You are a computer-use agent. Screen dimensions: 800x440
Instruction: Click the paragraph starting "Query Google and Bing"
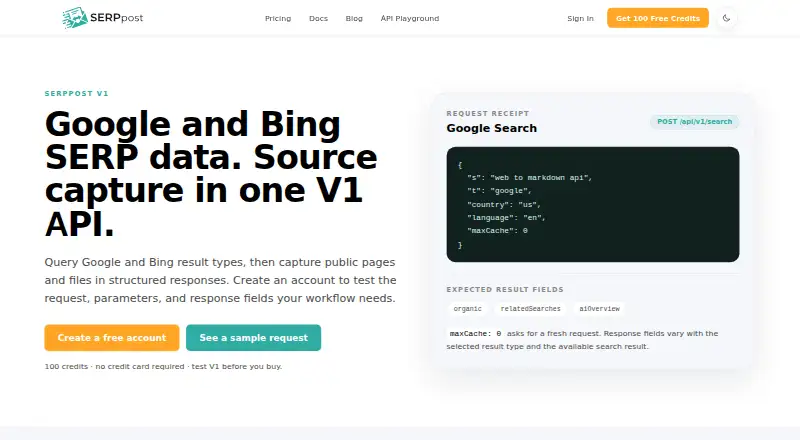(x=220, y=280)
